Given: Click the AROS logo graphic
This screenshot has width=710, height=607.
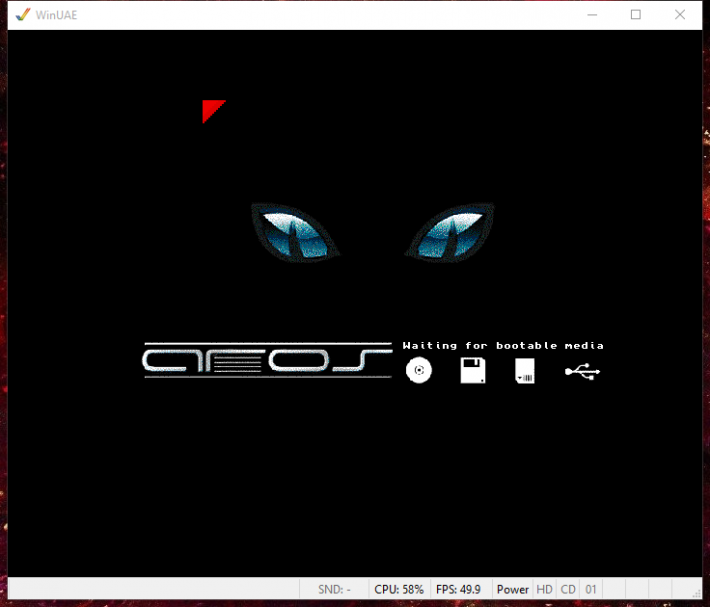Looking at the screenshot, I should [267, 360].
